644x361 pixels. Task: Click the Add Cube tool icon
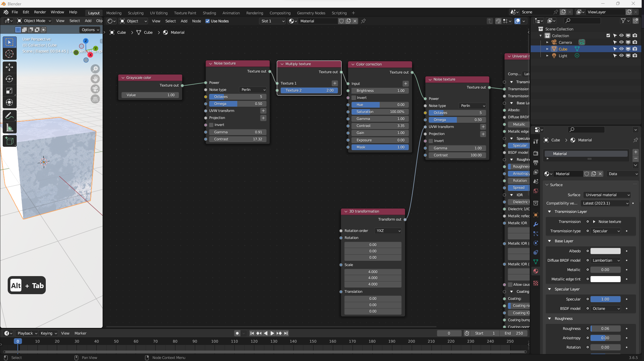9,141
